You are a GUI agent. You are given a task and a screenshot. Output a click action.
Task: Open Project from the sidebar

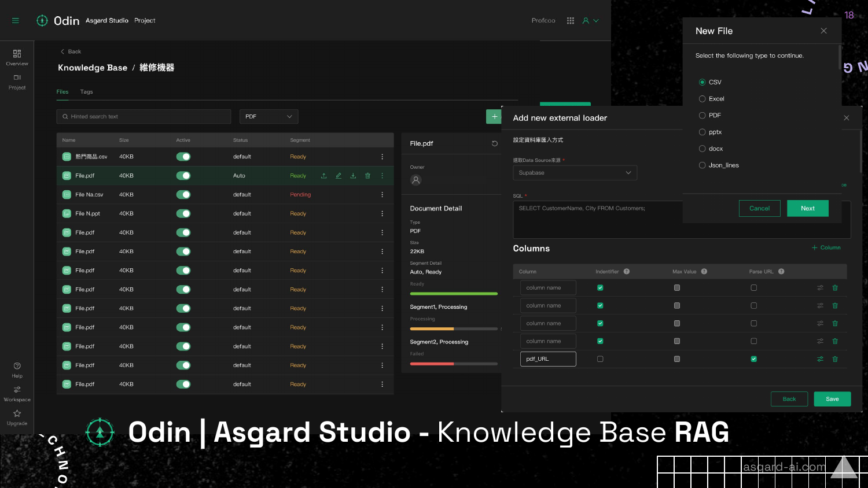pyautogui.click(x=17, y=82)
